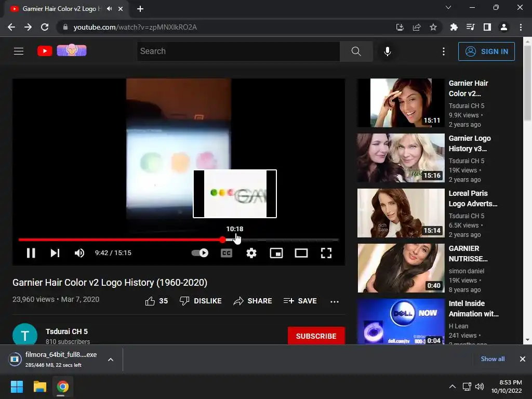Open a new browser tab
Image resolution: width=532 pixels, height=399 pixels.
[140, 9]
